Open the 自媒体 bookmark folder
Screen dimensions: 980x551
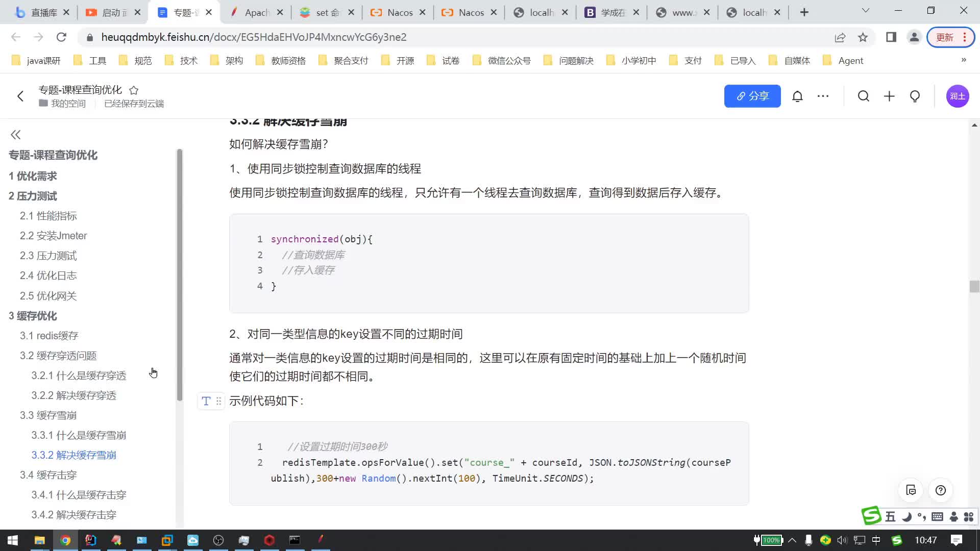click(x=790, y=61)
